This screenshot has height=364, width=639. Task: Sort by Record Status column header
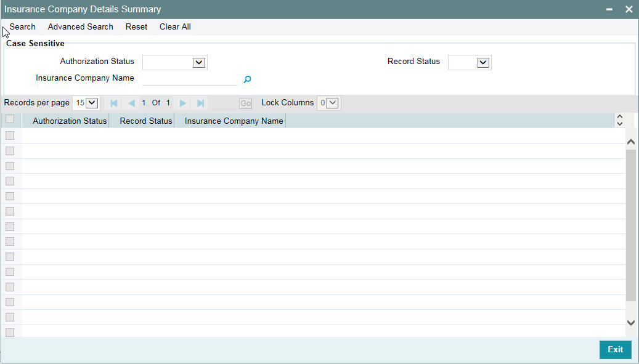click(x=146, y=121)
